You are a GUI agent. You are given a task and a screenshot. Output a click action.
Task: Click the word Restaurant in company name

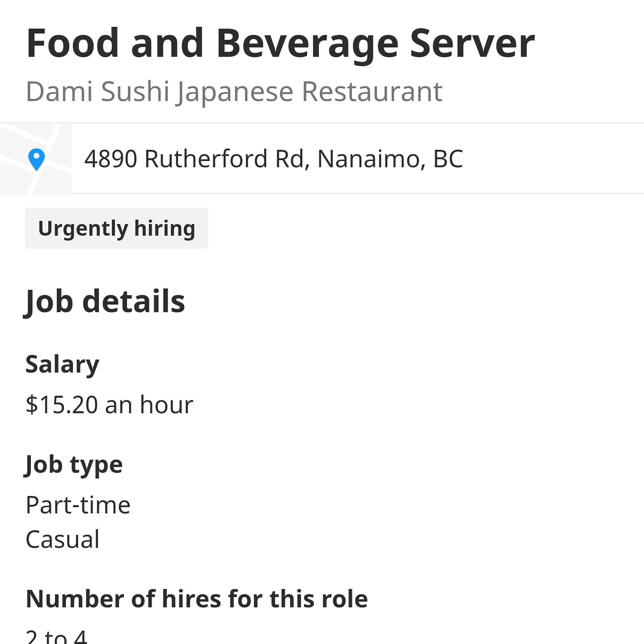pos(372,91)
